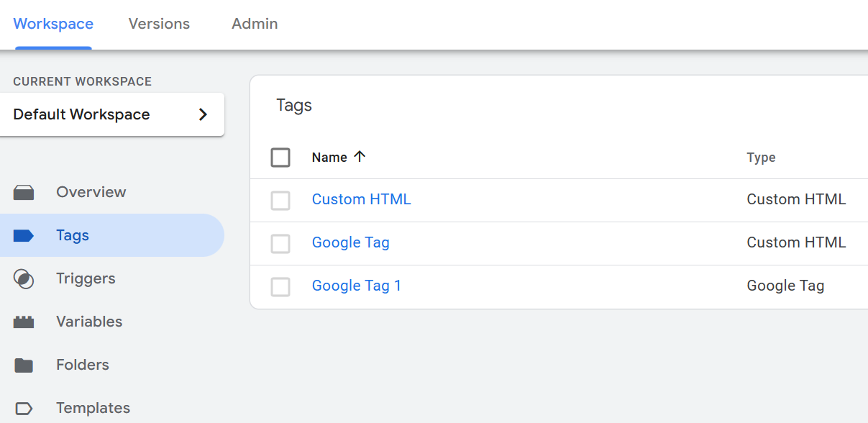Toggle the select-all tags checkbox
The height and width of the screenshot is (423, 868).
(x=280, y=158)
